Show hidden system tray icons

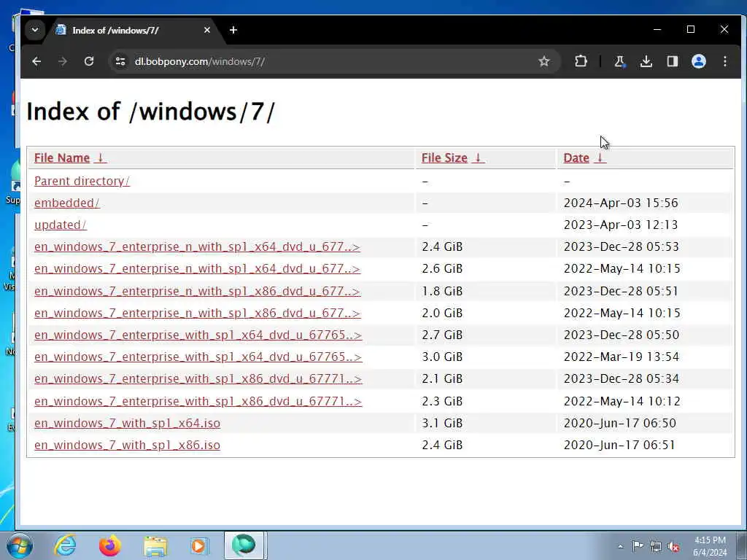point(620,546)
